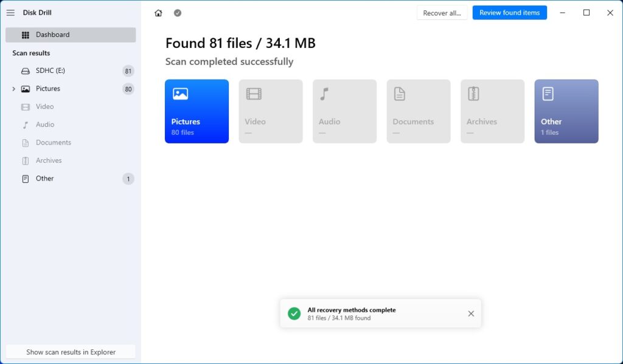Click the Review found items button

[x=509, y=13]
